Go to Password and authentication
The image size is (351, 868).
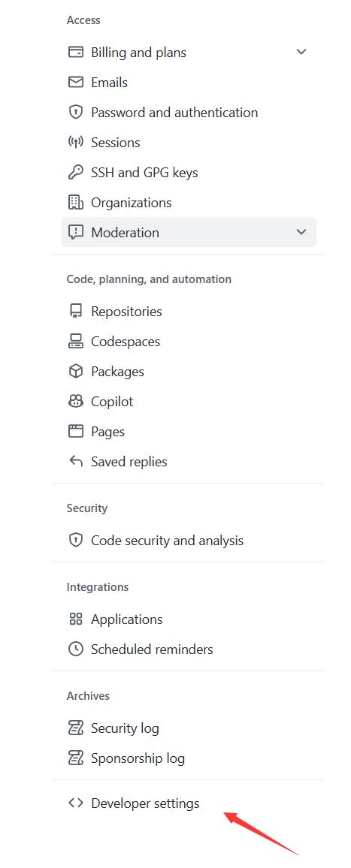coord(189,113)
